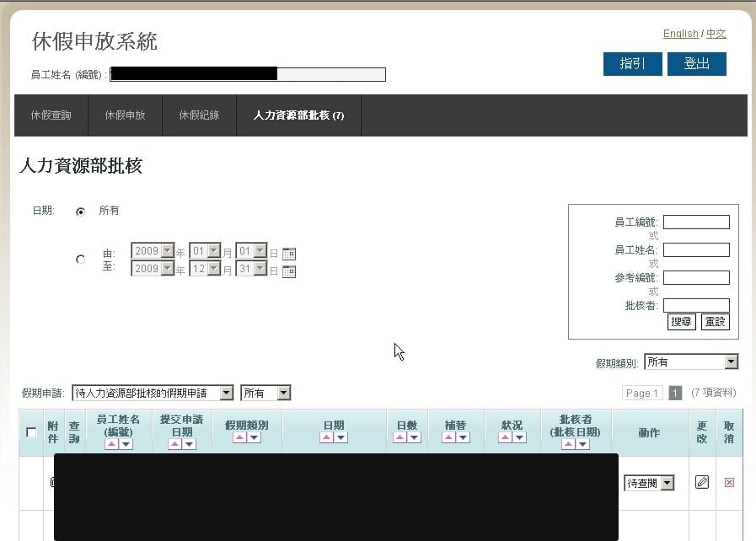Screen dimensions: 756x541
Task: Select the 所有 date radio button
Action: [81, 212]
